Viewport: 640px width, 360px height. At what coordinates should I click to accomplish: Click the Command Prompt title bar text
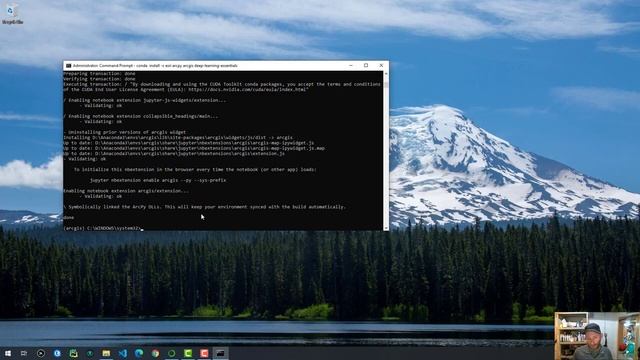(155, 65)
